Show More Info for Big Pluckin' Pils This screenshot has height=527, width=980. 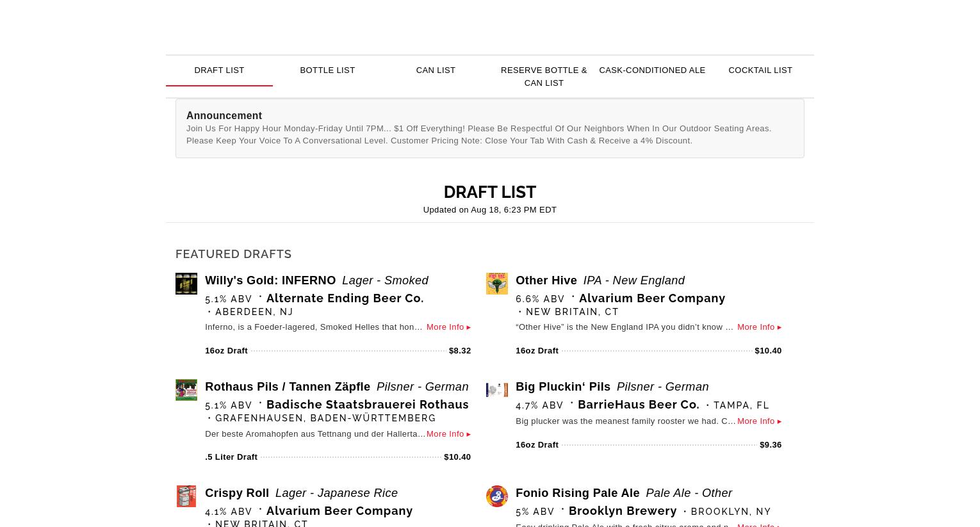(759, 421)
